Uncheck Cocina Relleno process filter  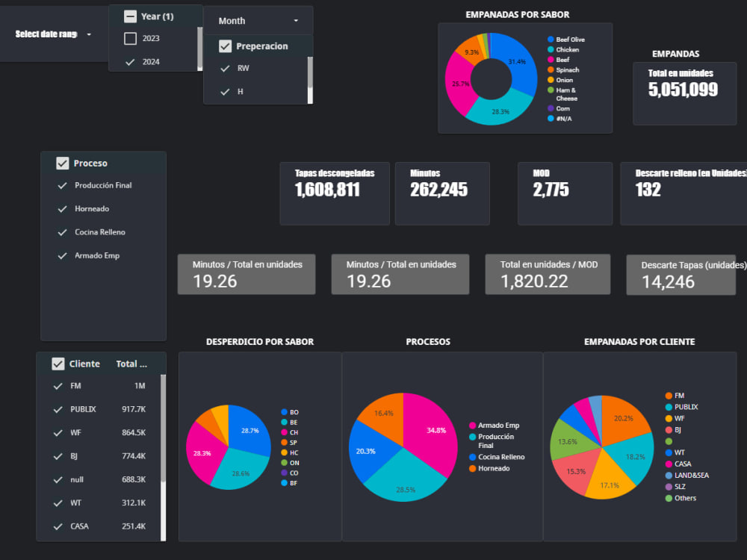click(62, 232)
